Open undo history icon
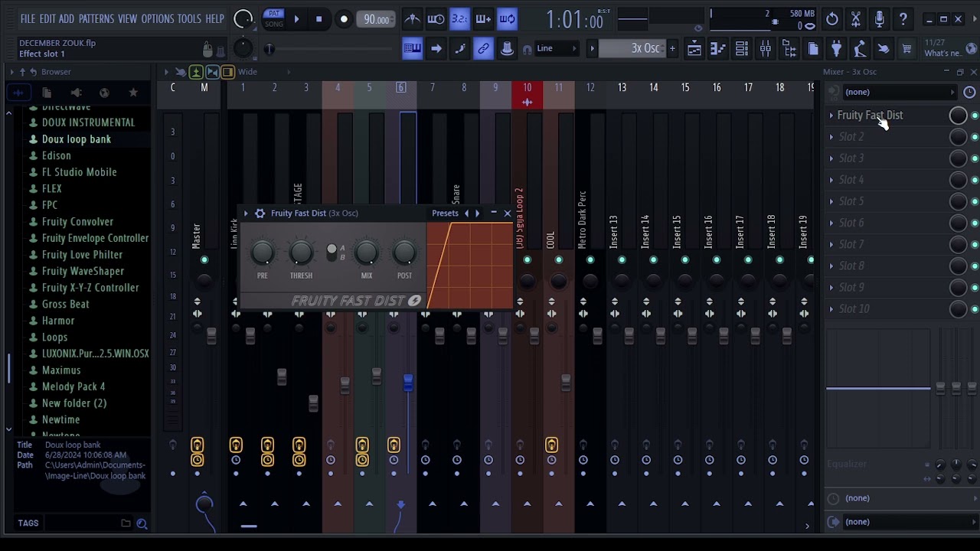 click(831, 19)
